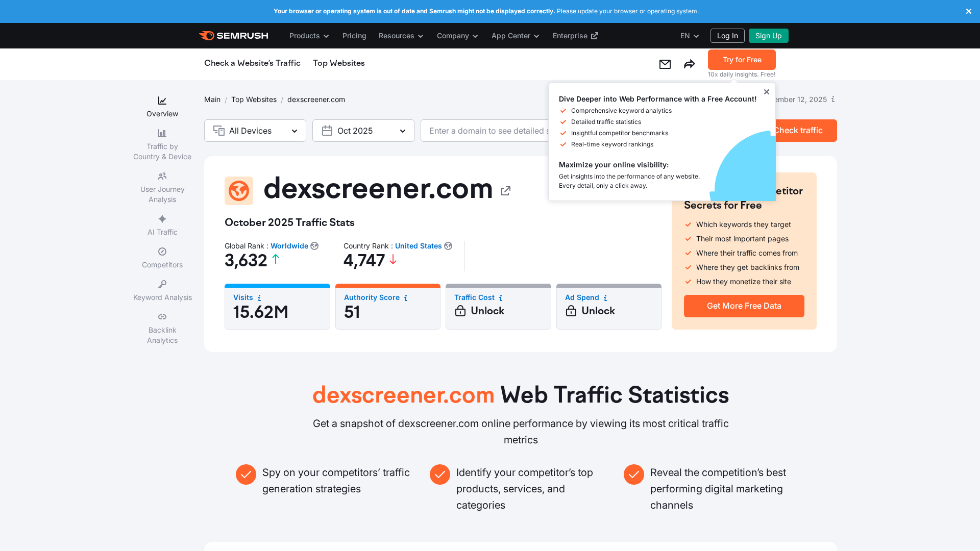Expand the Company menu

pos(457,36)
